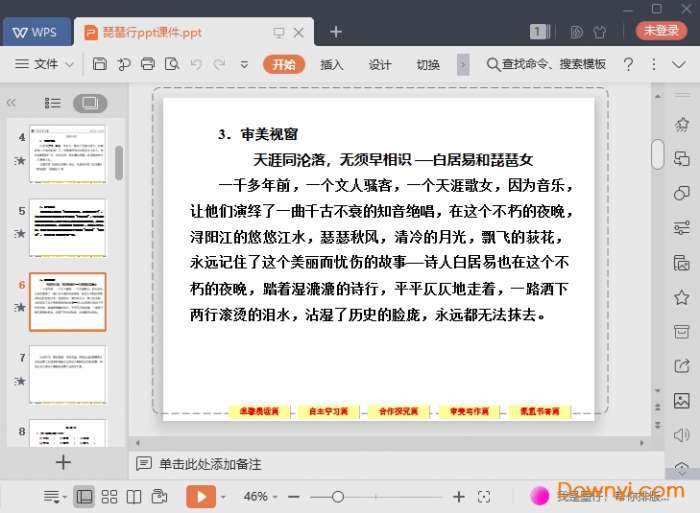Close the 琵琶行ppt课件.ppt tab
The image size is (700, 513).
299,32
